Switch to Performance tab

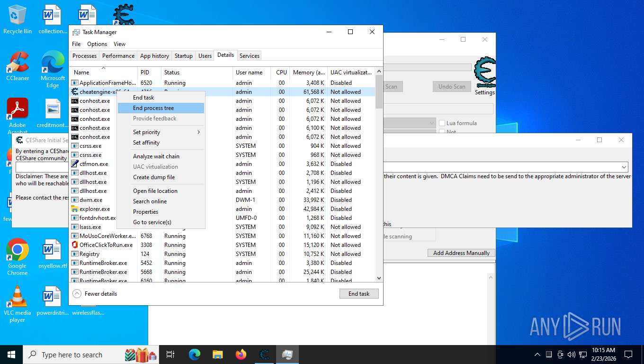[118, 56]
